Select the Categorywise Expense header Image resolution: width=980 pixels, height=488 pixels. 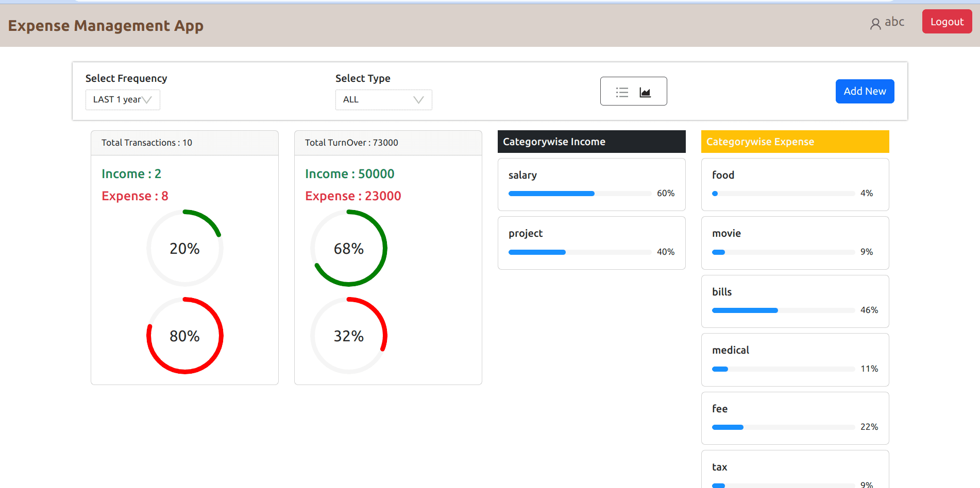[x=795, y=142]
